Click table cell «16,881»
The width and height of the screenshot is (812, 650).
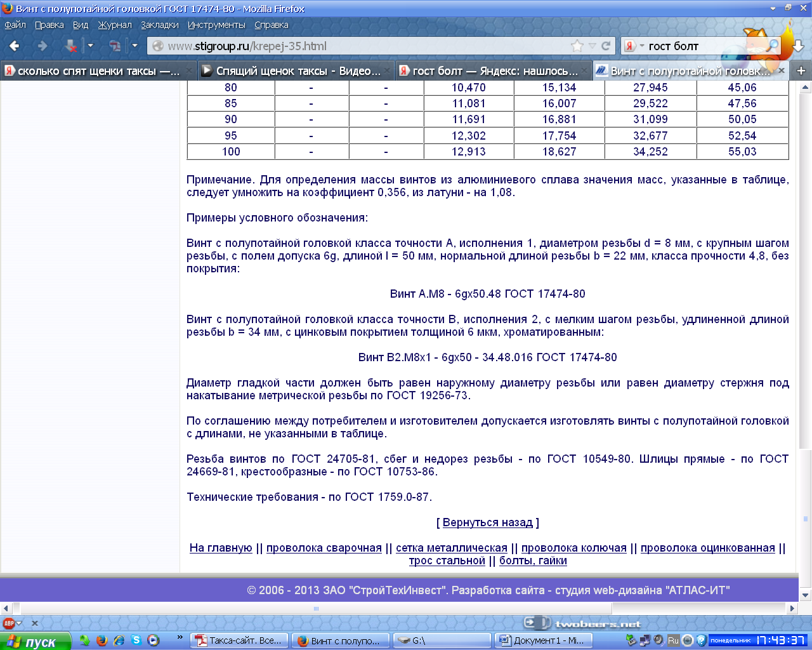click(x=559, y=119)
